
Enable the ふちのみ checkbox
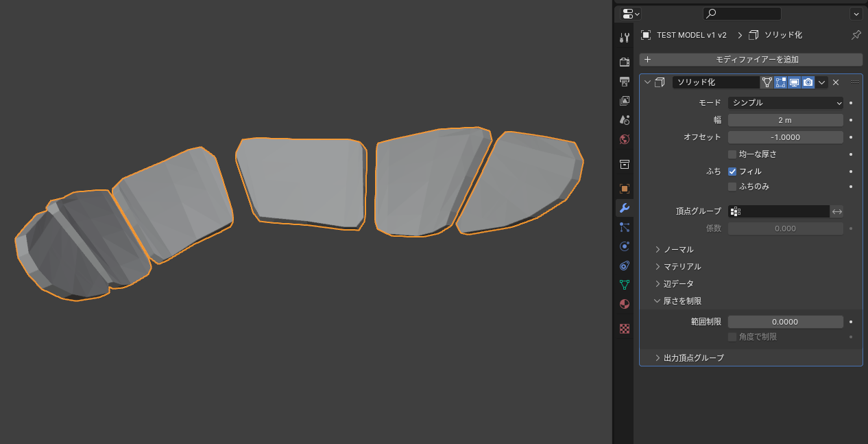[x=732, y=186]
